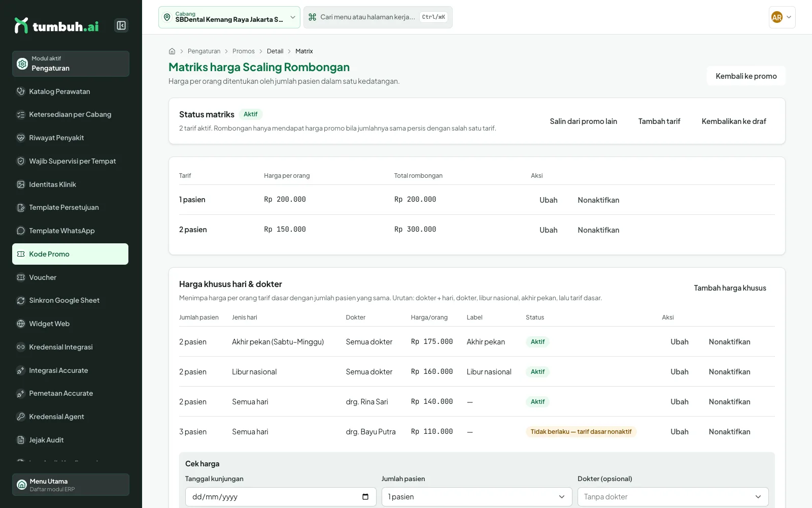The width and height of the screenshot is (812, 508).
Task: Expand the user account chevron
Action: [789, 17]
